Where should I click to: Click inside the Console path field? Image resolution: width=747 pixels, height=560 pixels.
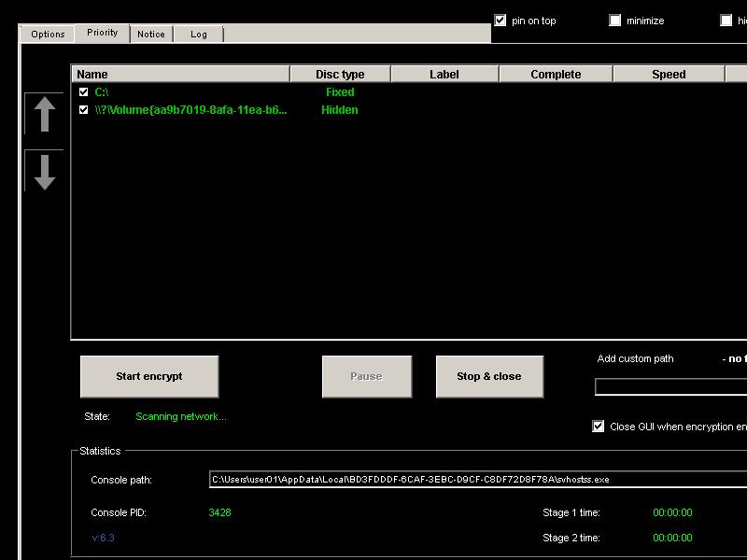[x=478, y=480]
